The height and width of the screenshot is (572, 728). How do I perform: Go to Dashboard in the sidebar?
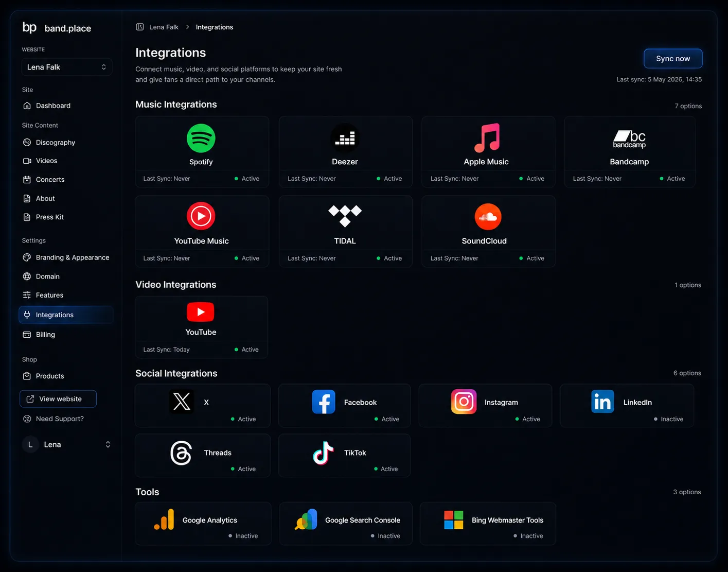pyautogui.click(x=66, y=106)
